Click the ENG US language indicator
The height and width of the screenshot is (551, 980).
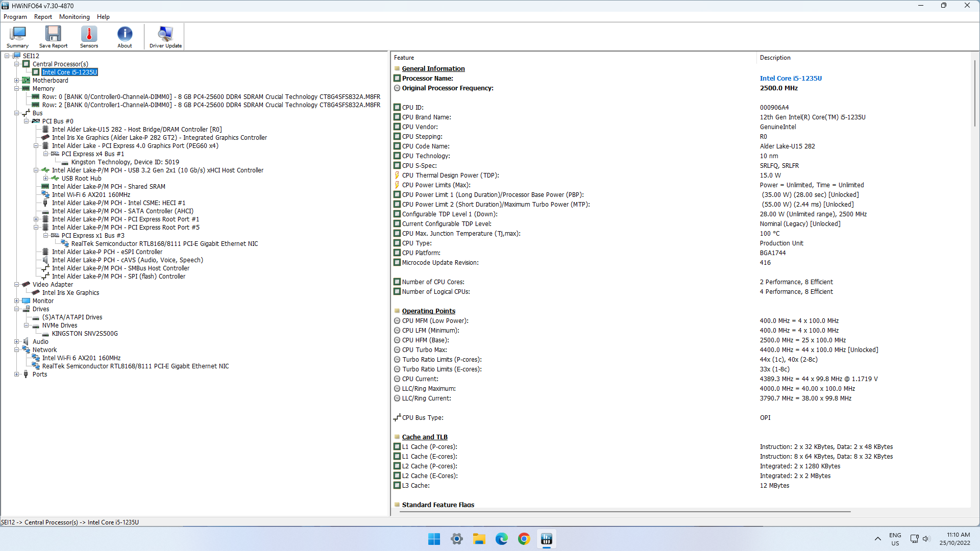(895, 539)
